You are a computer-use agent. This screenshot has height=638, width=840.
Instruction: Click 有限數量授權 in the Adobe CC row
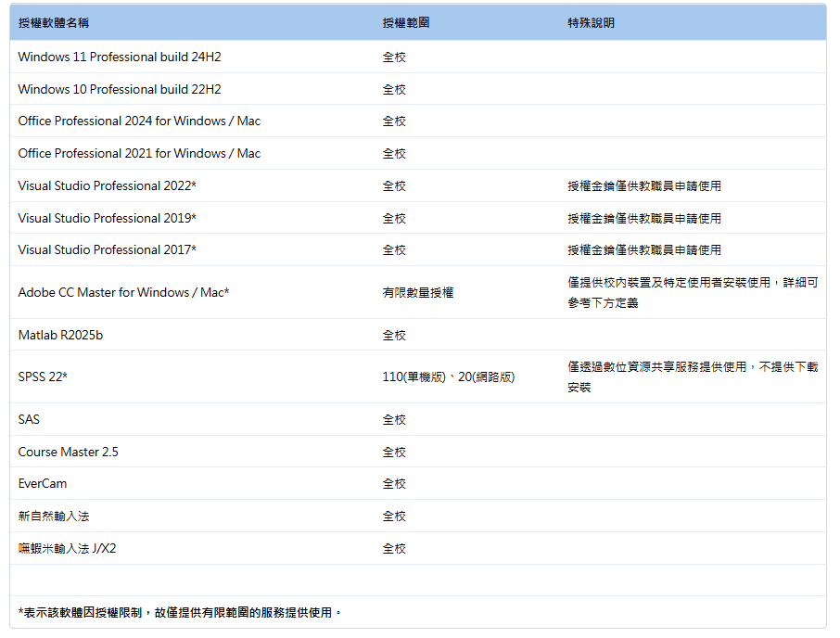point(418,292)
